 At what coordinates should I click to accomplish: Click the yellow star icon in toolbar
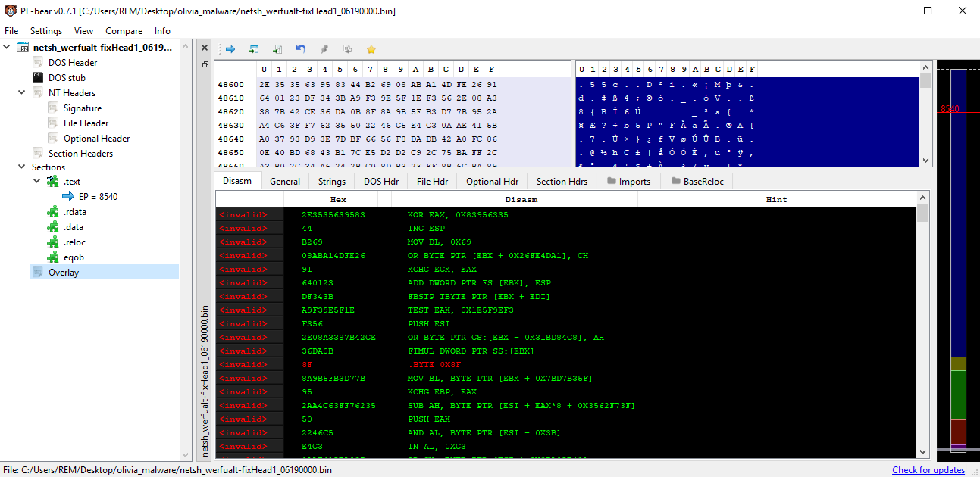371,49
